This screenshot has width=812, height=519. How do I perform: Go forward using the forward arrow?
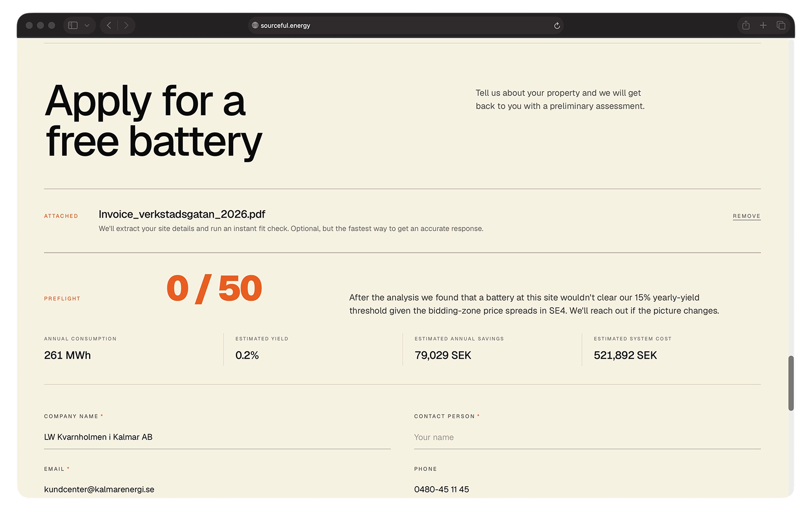[126, 25]
